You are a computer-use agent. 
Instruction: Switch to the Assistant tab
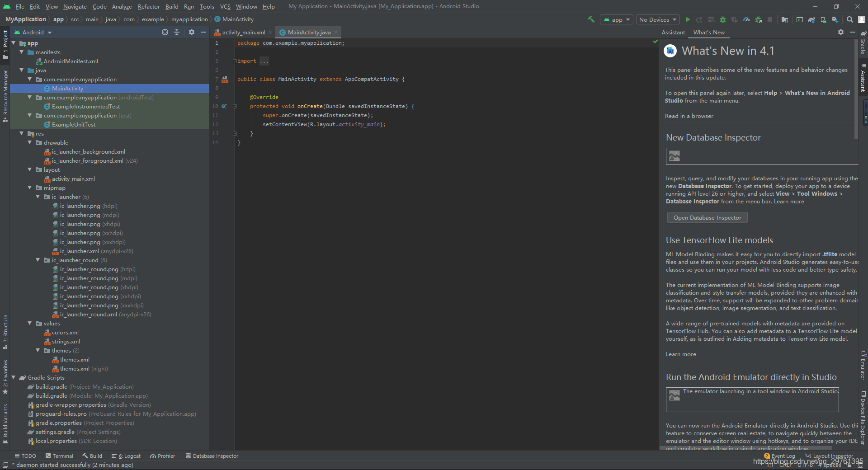coord(673,32)
